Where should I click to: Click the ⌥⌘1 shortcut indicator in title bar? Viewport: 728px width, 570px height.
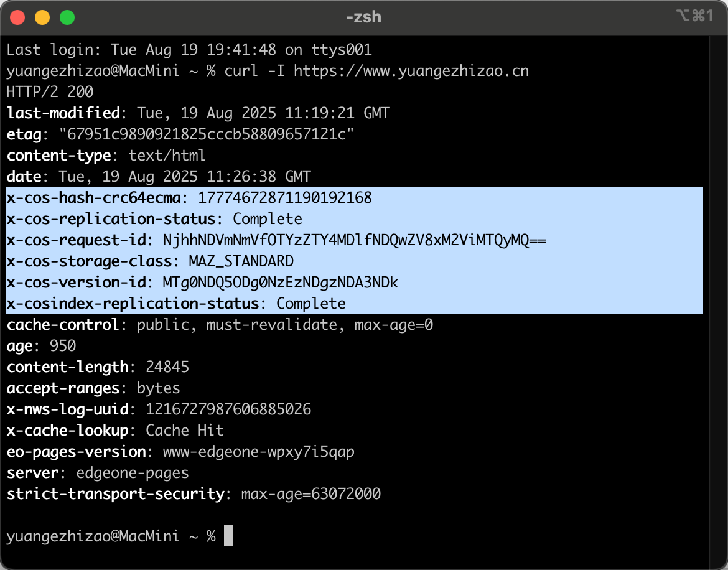click(x=694, y=17)
